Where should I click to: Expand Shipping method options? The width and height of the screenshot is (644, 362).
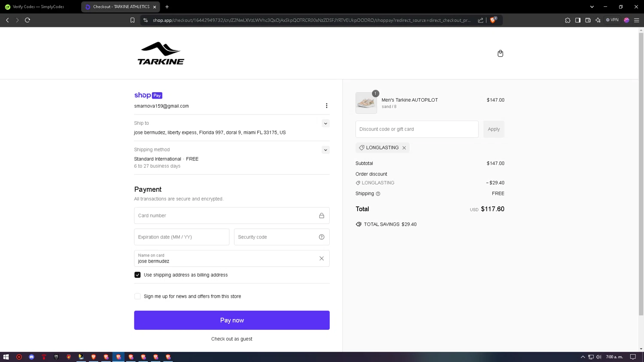(325, 150)
